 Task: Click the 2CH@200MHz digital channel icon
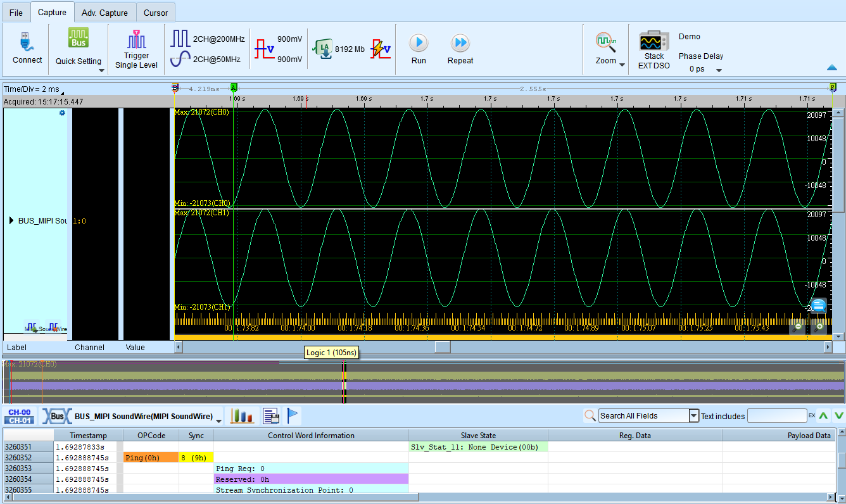180,39
